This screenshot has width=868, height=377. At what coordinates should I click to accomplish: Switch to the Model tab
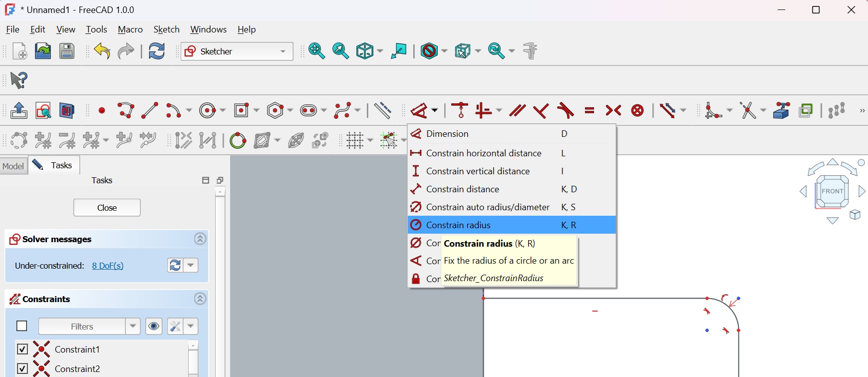13,166
